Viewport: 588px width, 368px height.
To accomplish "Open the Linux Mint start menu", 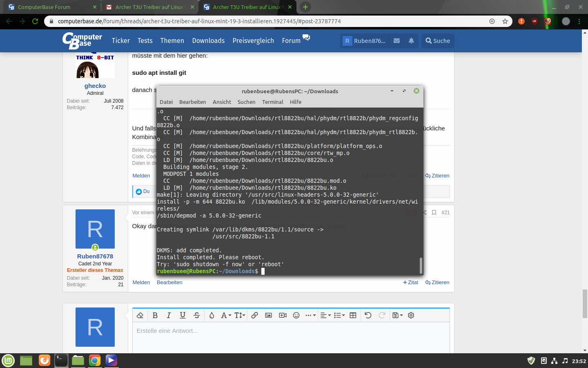I will tap(8, 361).
